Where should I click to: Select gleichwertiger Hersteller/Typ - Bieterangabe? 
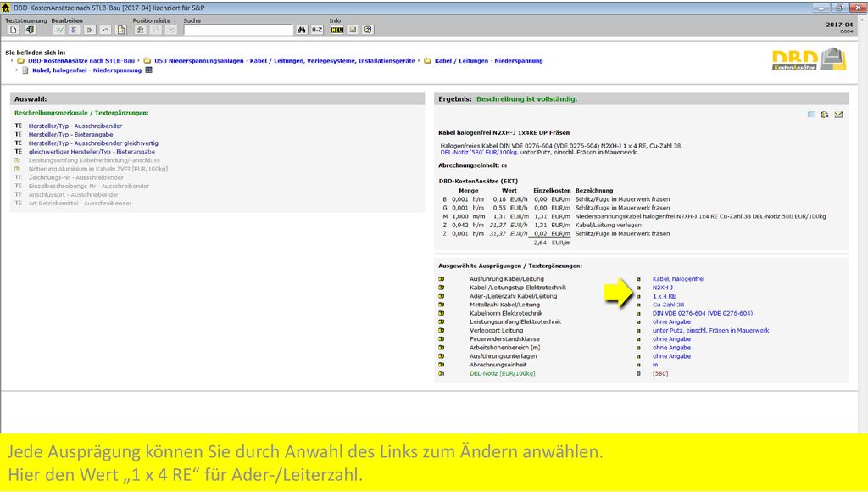92,152
